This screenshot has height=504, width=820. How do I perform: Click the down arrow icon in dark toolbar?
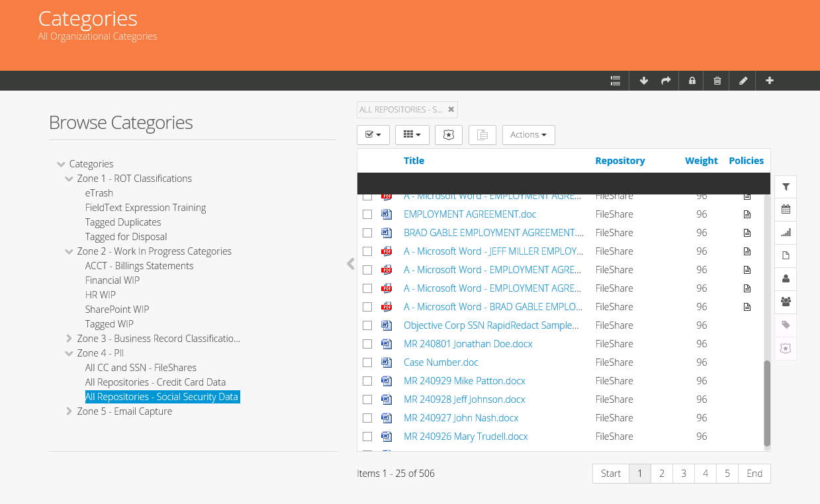(644, 81)
